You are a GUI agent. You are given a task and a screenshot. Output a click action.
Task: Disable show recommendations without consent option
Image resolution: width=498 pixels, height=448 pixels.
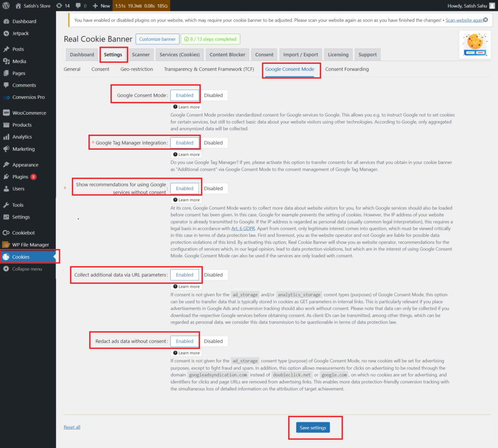pos(213,188)
